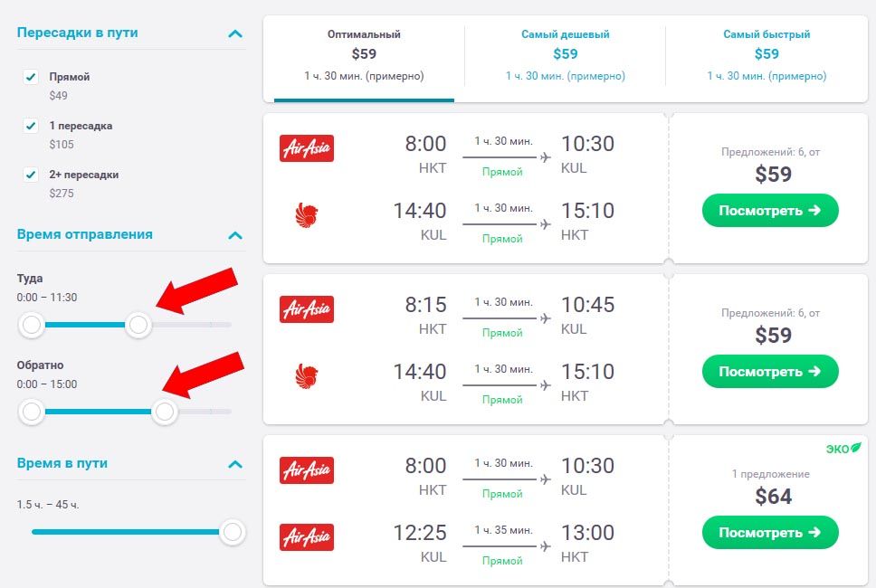
Task: Toggle the 2+ пересадки checkbox
Action: point(31,175)
